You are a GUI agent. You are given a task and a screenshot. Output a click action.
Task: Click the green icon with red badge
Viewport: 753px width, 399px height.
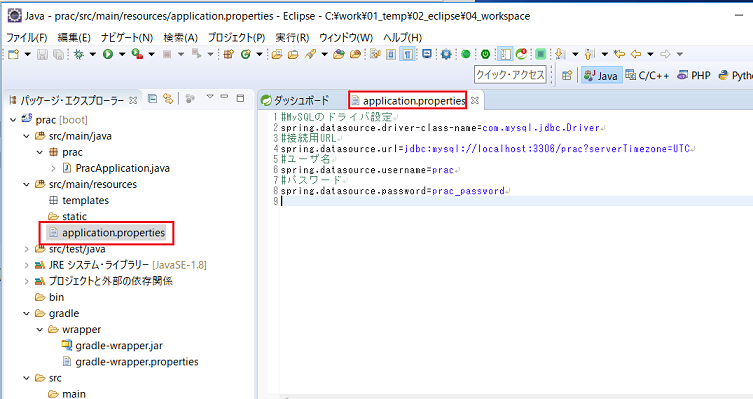click(522, 54)
